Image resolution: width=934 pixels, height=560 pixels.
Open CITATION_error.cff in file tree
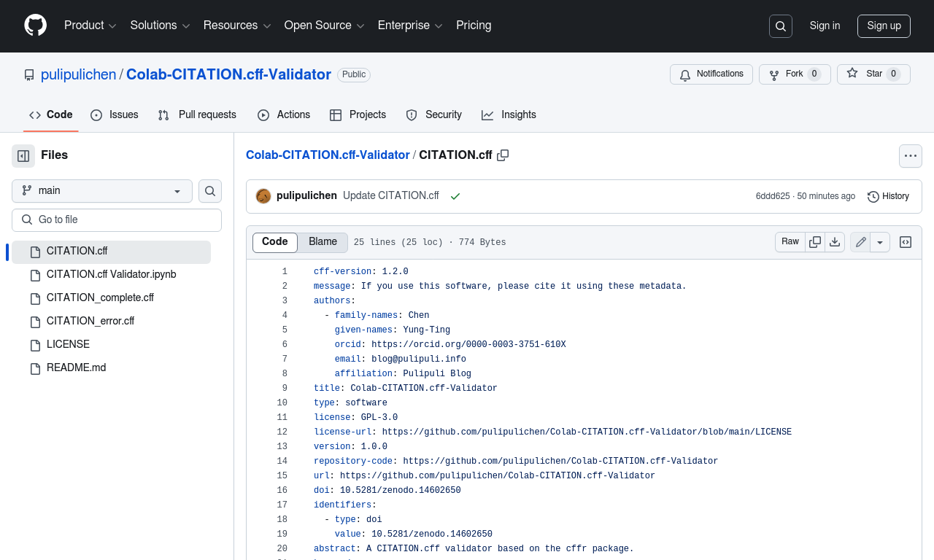111,322
